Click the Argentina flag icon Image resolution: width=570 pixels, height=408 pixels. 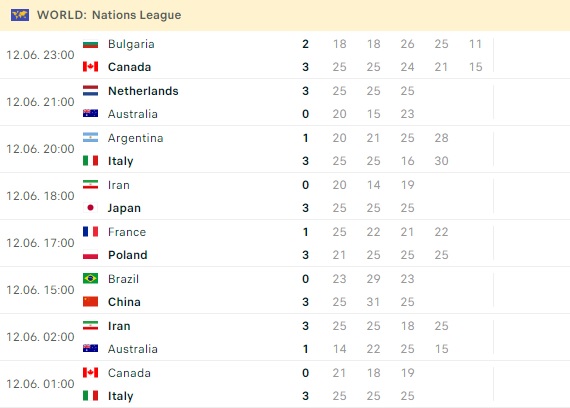[90, 138]
